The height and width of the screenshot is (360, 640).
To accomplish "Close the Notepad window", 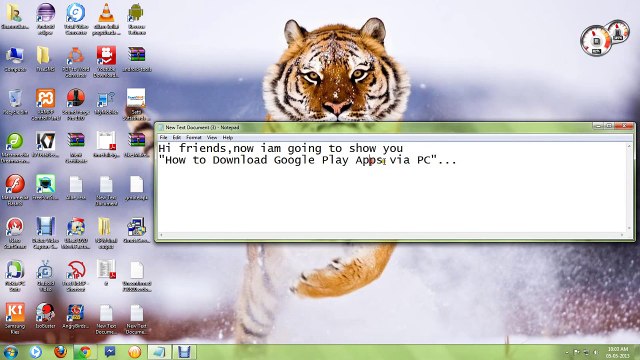I will pyautogui.click(x=624, y=126).
